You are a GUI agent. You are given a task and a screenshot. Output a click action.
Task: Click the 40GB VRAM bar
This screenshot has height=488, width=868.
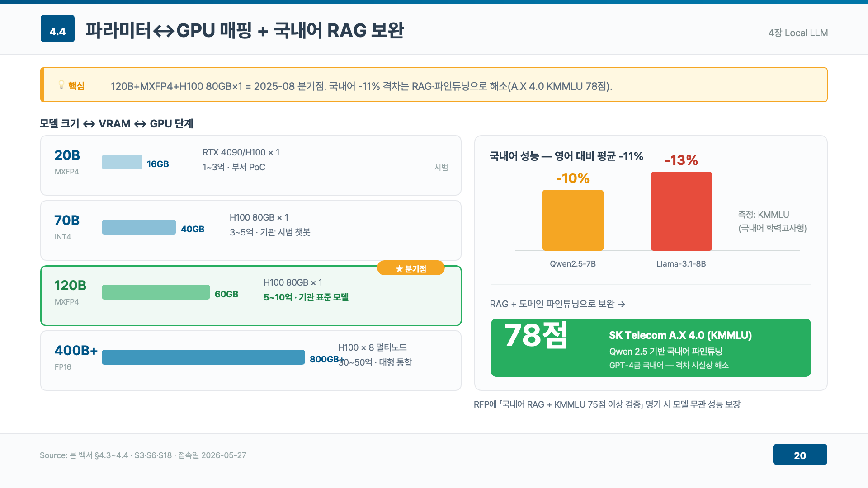click(x=139, y=227)
